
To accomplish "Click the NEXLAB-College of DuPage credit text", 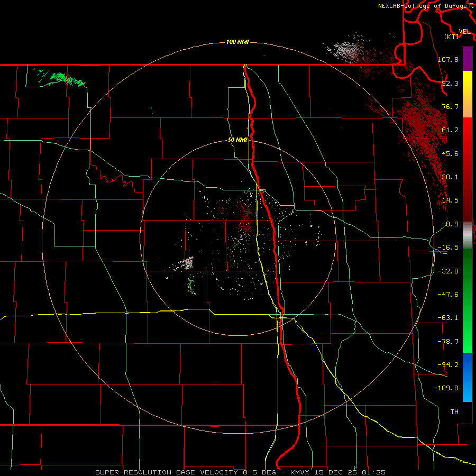I will coord(423,6).
